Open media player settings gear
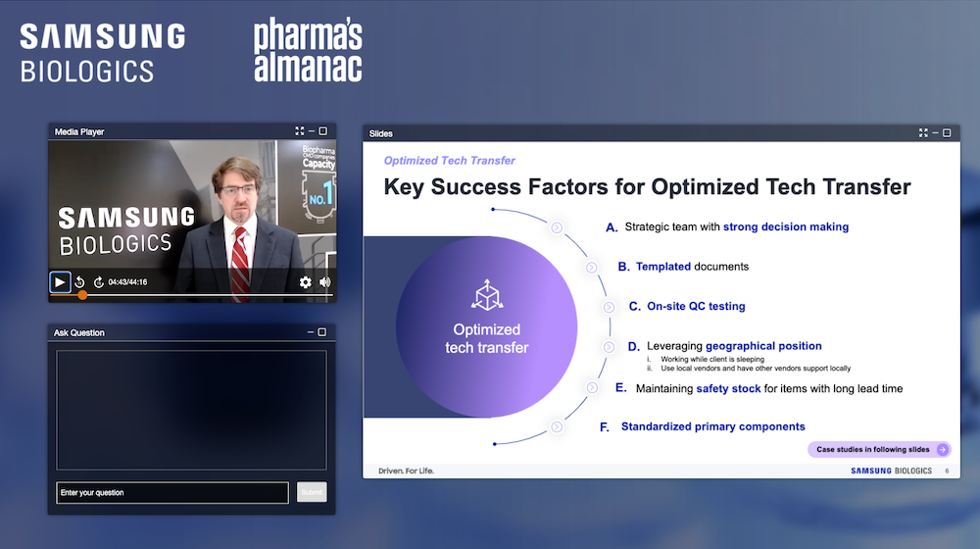 tap(305, 282)
